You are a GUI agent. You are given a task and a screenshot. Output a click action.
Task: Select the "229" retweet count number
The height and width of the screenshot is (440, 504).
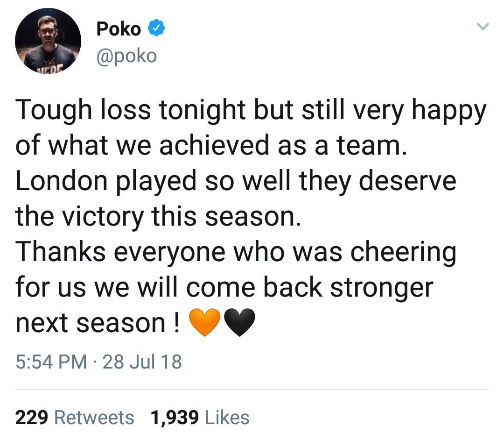pyautogui.click(x=32, y=417)
